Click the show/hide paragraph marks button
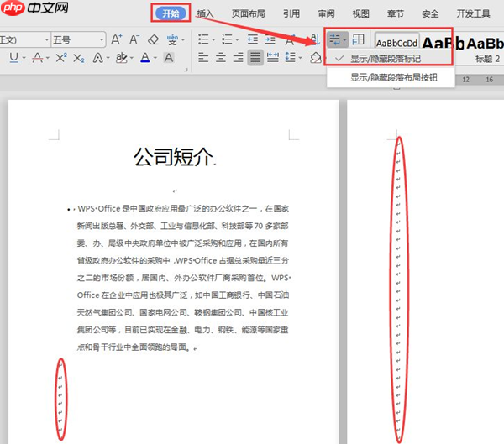Image resolution: width=504 pixels, height=444 pixels. click(338, 39)
